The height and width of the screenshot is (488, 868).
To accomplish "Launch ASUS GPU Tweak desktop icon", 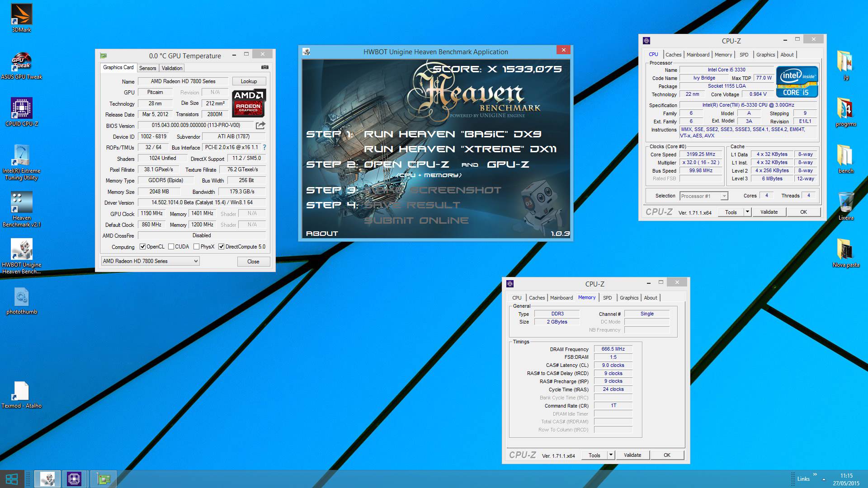I will [21, 66].
